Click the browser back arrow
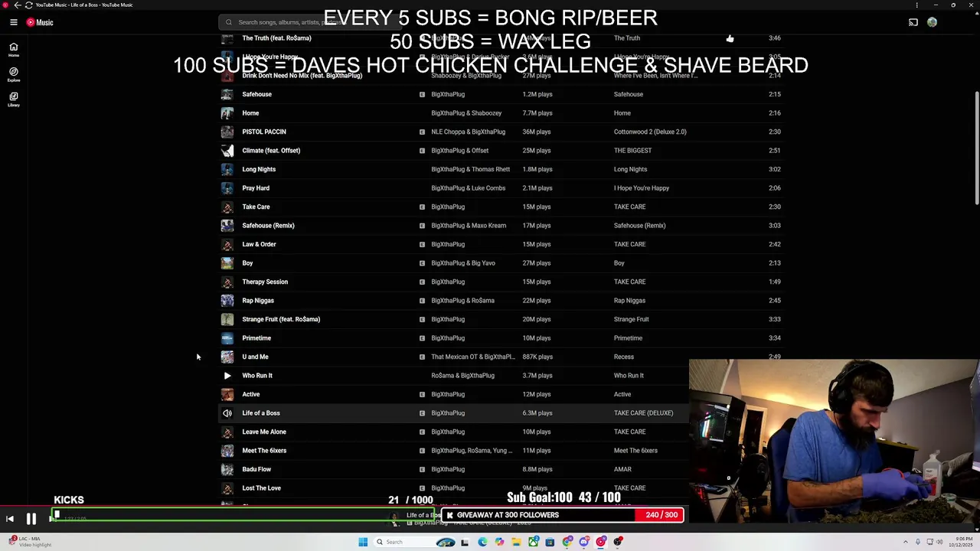This screenshot has width=980, height=551. [18, 5]
